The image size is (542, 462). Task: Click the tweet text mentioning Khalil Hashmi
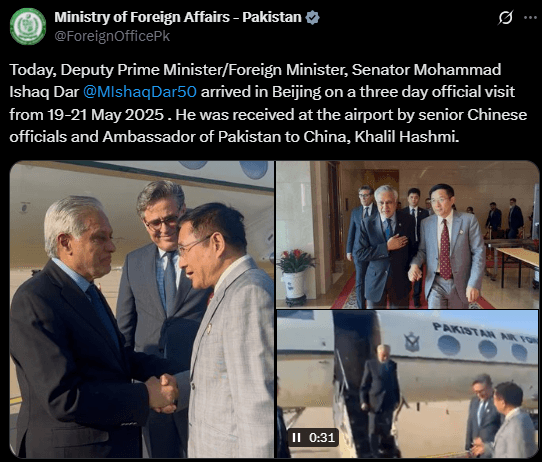point(406,137)
